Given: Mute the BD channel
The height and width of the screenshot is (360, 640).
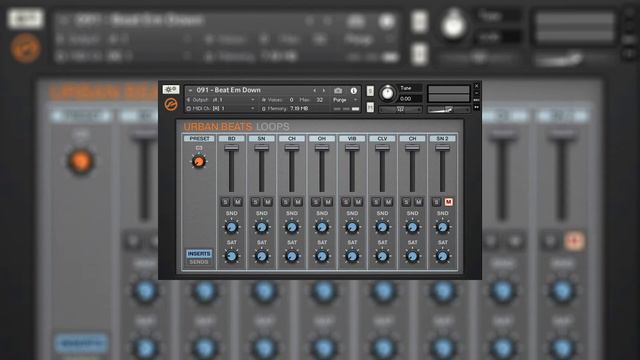Looking at the screenshot, I should [238, 202].
